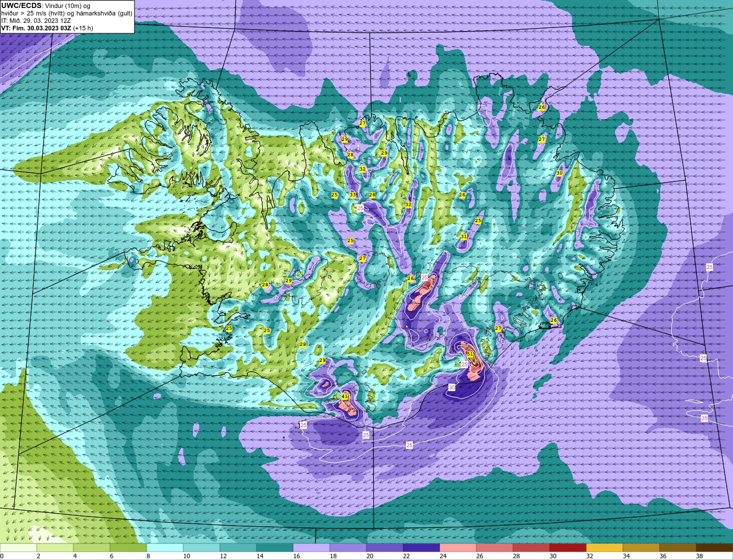
Task: Click the dark indigo 22–24 m/s legend swatch
Action: (421, 548)
